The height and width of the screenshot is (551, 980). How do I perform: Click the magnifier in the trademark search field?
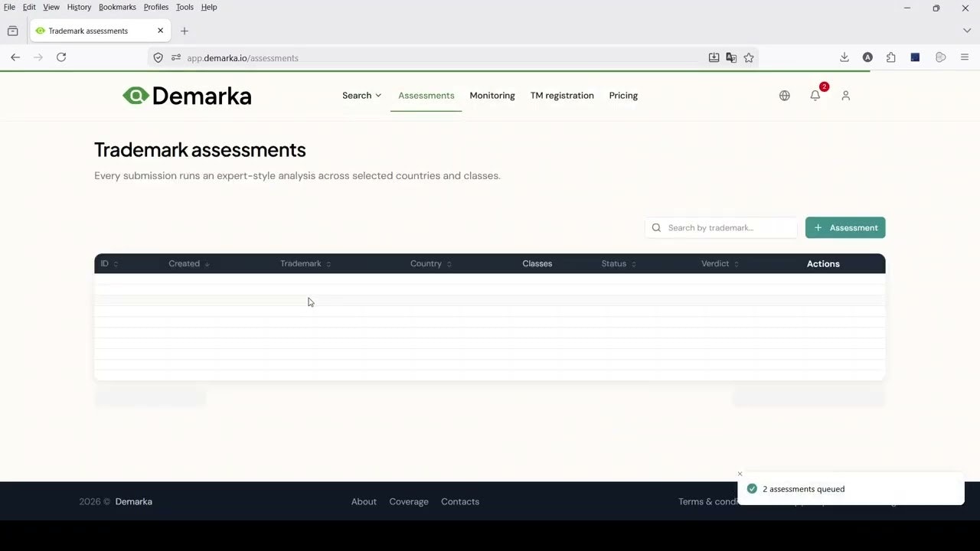(656, 227)
